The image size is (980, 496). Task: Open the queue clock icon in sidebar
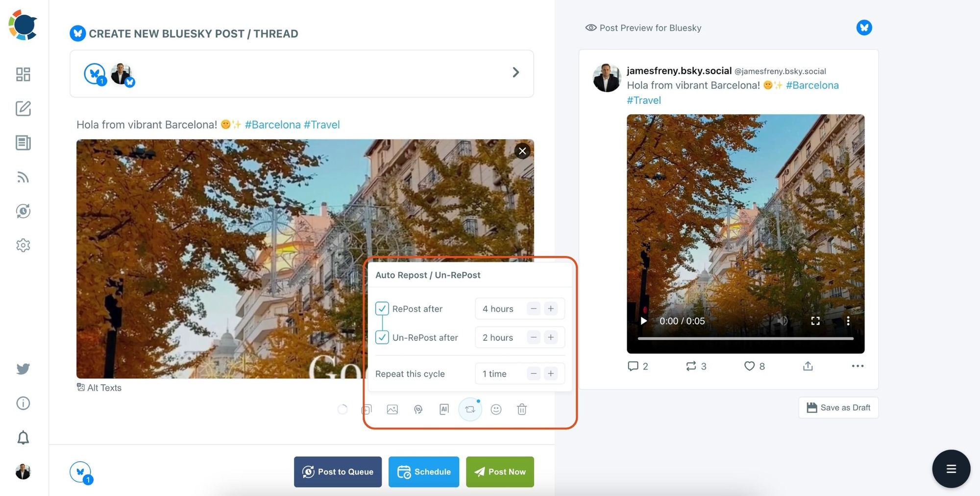[23, 211]
